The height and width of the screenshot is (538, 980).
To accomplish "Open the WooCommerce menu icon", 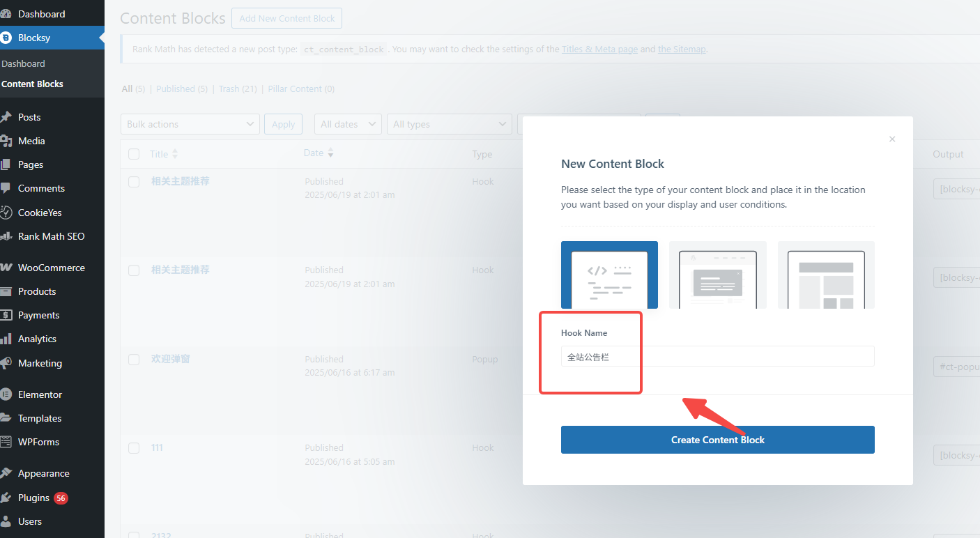I will point(8,268).
